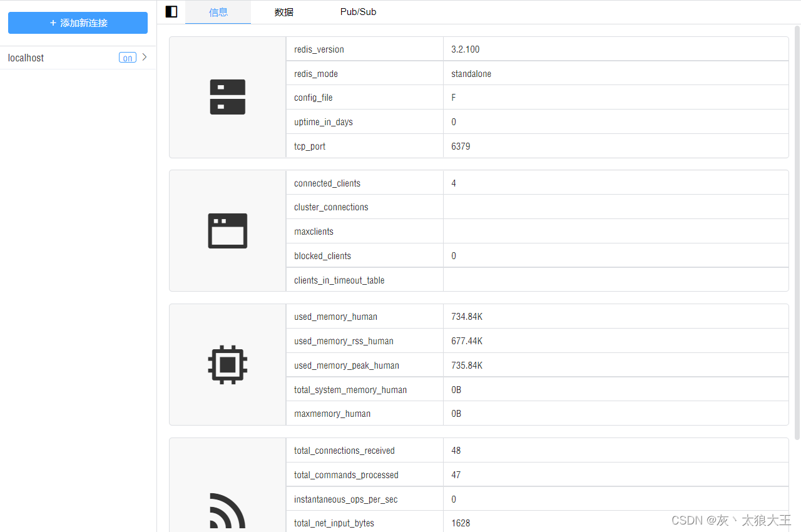Open the Pub/Sub tab
Image resolution: width=801 pixels, height=532 pixels.
[x=359, y=12]
